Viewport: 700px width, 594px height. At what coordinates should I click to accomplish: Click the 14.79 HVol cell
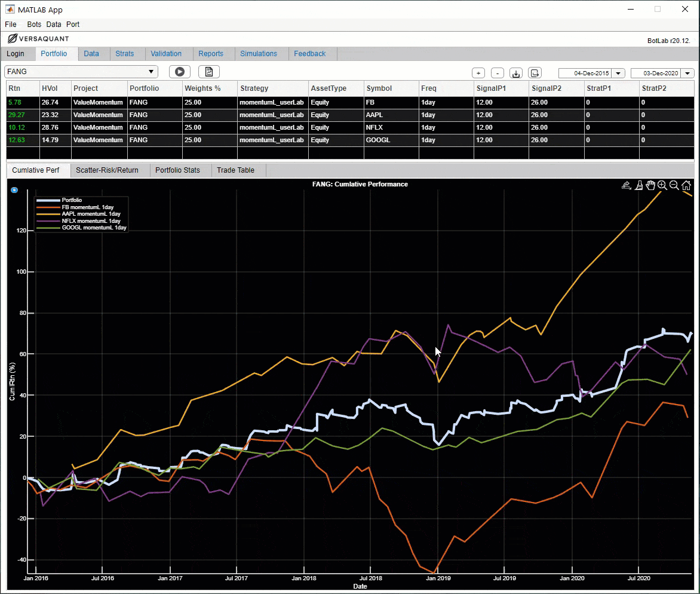pyautogui.click(x=56, y=140)
